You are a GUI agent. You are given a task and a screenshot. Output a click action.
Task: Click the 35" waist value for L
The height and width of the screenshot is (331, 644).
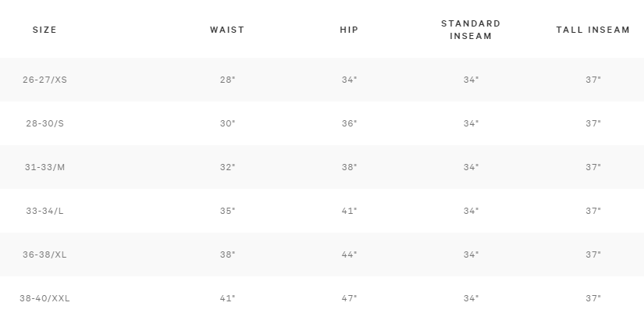[x=227, y=211]
